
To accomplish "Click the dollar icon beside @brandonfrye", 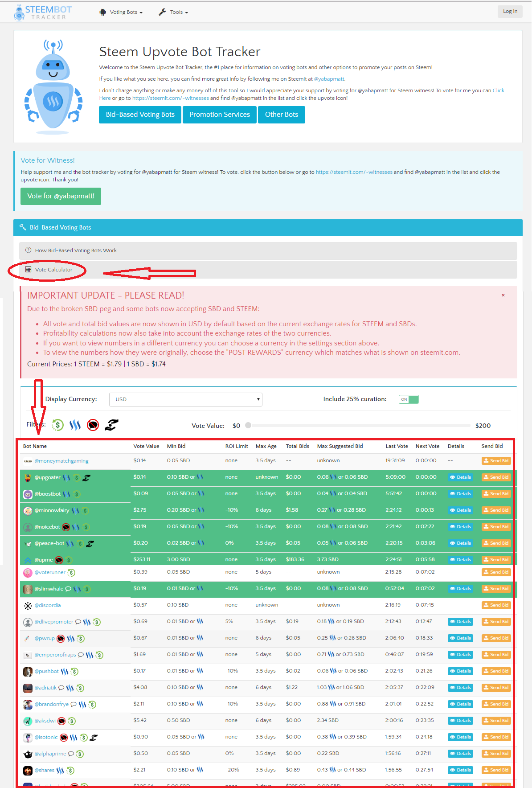I will click(x=92, y=705).
